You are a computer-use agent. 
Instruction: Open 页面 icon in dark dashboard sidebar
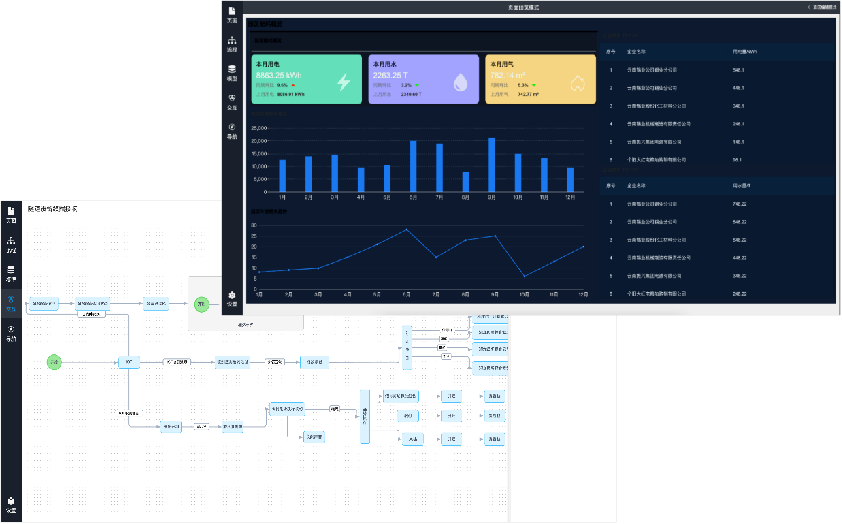[232, 13]
